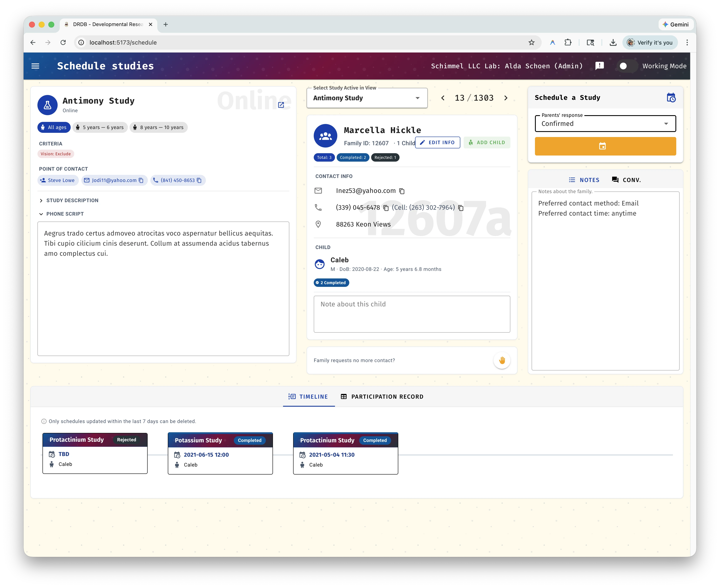Viewport: 720px width, 588px height.
Task: Click the family group avatar icon
Action: point(325,136)
